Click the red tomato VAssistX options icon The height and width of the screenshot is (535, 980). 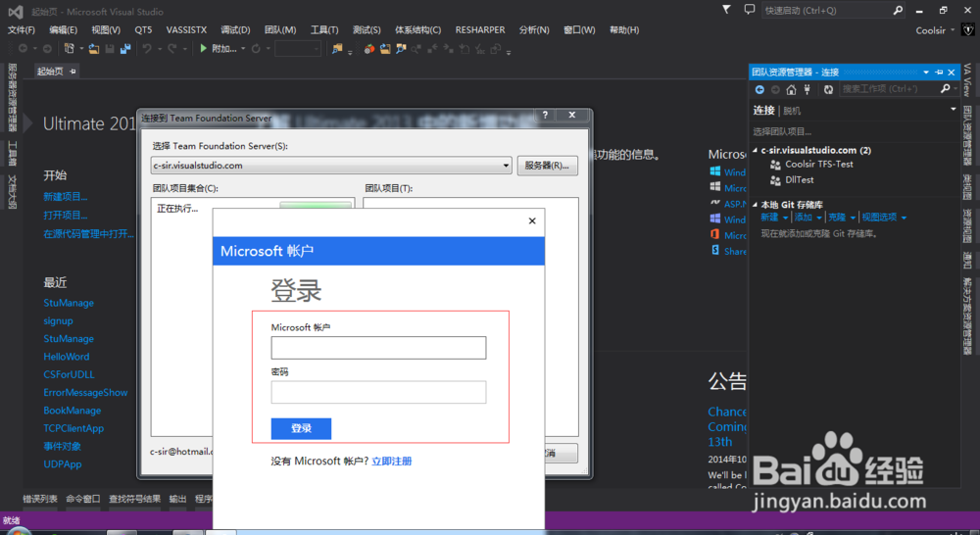click(369, 48)
